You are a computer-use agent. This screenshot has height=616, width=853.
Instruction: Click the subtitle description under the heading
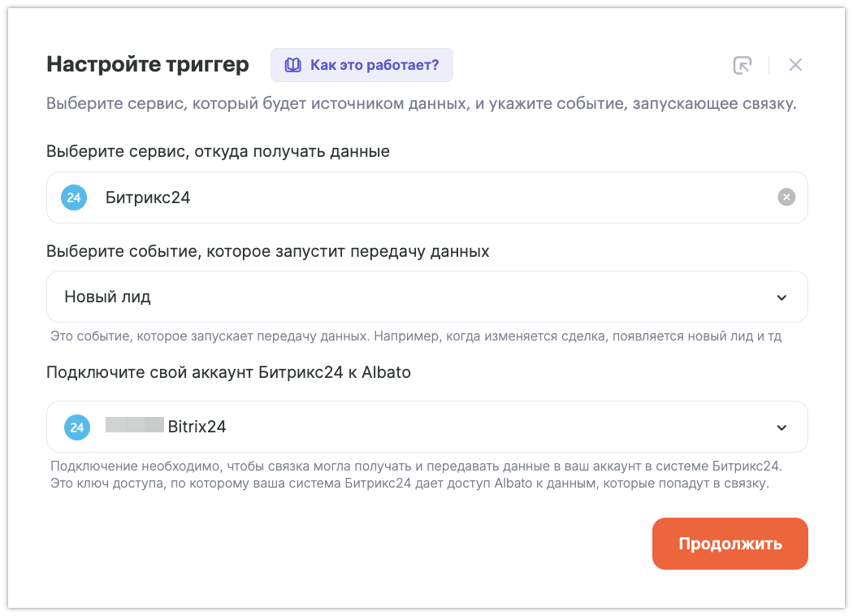tap(422, 104)
